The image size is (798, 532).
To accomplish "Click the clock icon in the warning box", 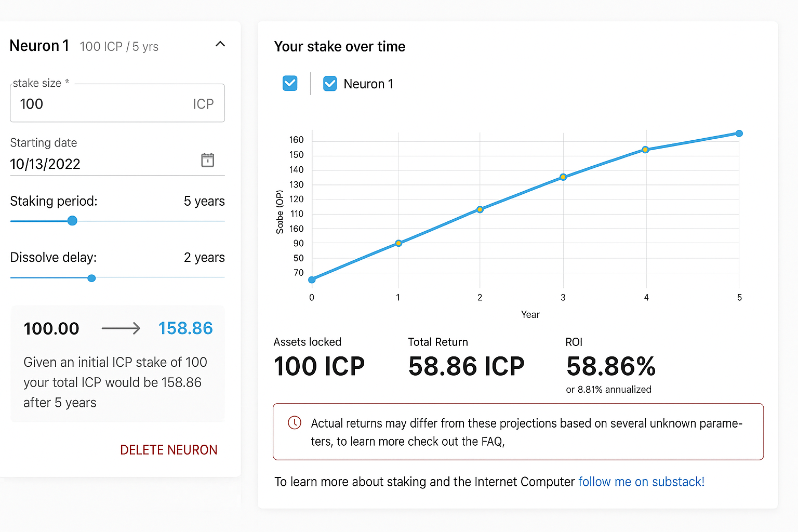I will point(295,423).
